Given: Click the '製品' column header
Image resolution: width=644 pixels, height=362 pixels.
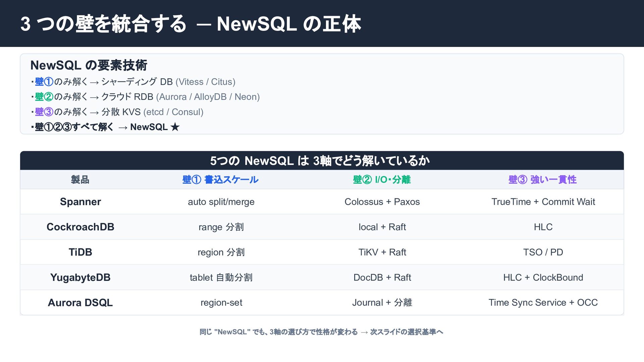Looking at the screenshot, I should (80, 180).
